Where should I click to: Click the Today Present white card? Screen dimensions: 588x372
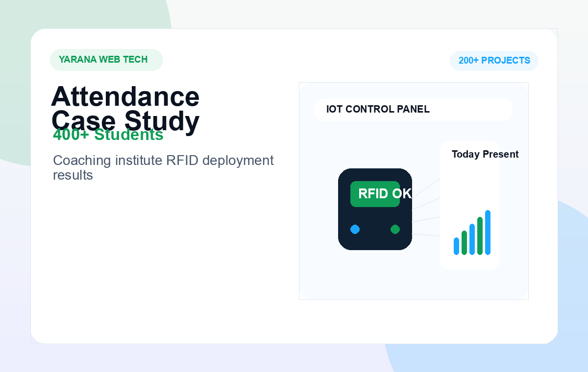pyautogui.click(x=470, y=205)
